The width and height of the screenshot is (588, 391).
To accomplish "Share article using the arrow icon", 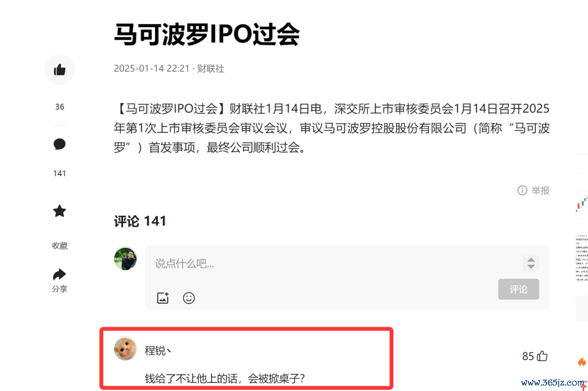I will click(x=60, y=274).
